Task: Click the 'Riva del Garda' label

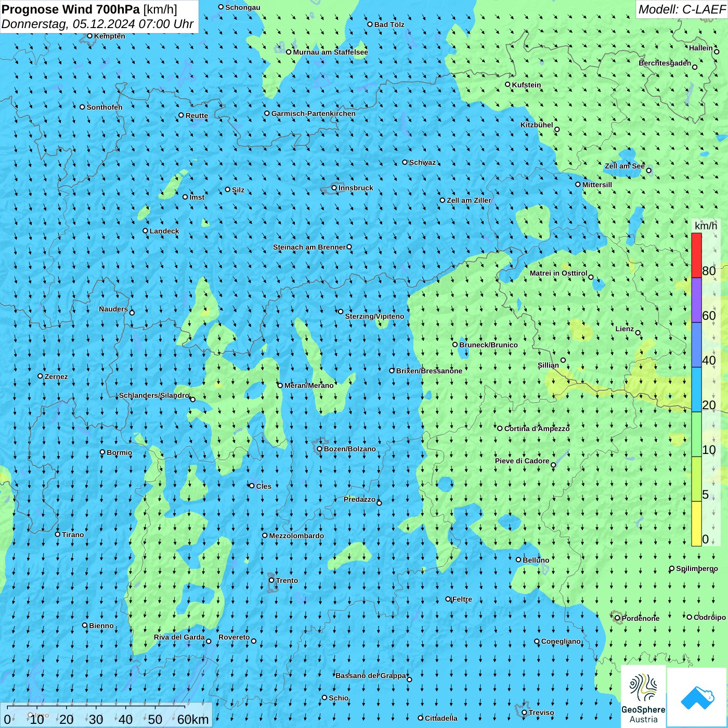Action: (179, 637)
